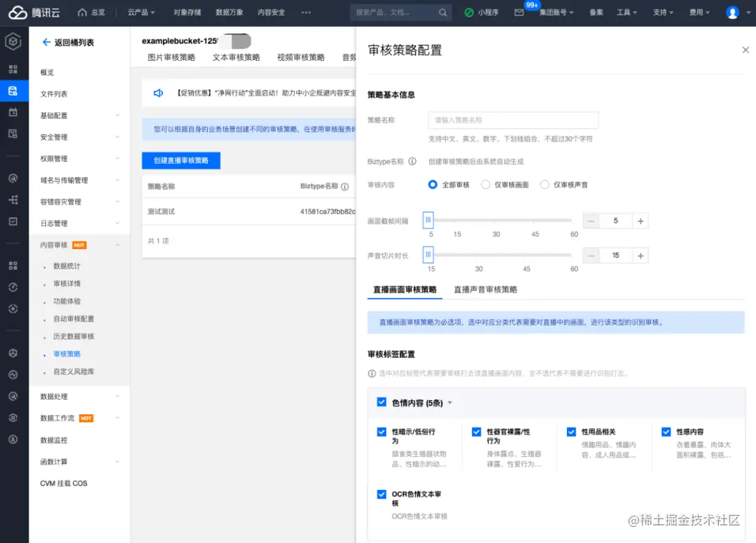Open the 视频审核策略 tab
This screenshot has height=543, width=756.
300,57
